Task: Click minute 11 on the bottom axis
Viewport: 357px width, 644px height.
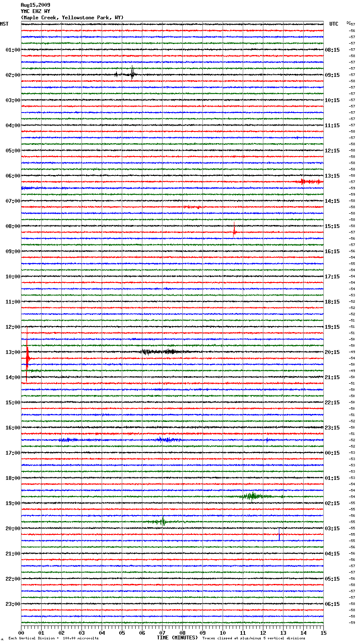Action: [243, 633]
